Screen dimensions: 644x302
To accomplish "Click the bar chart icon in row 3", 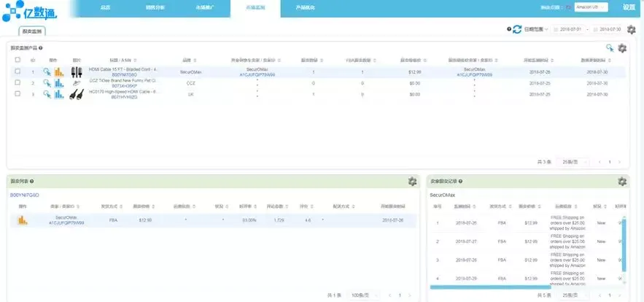I will 59,94.
